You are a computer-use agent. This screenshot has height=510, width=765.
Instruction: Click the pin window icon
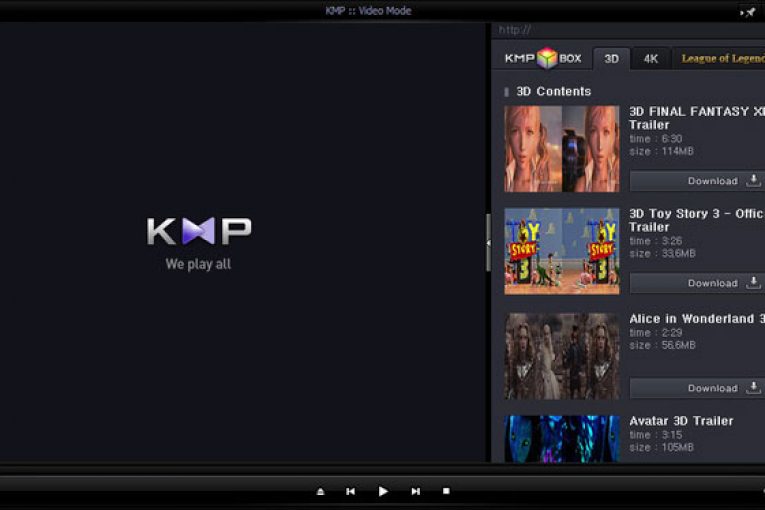click(x=749, y=12)
